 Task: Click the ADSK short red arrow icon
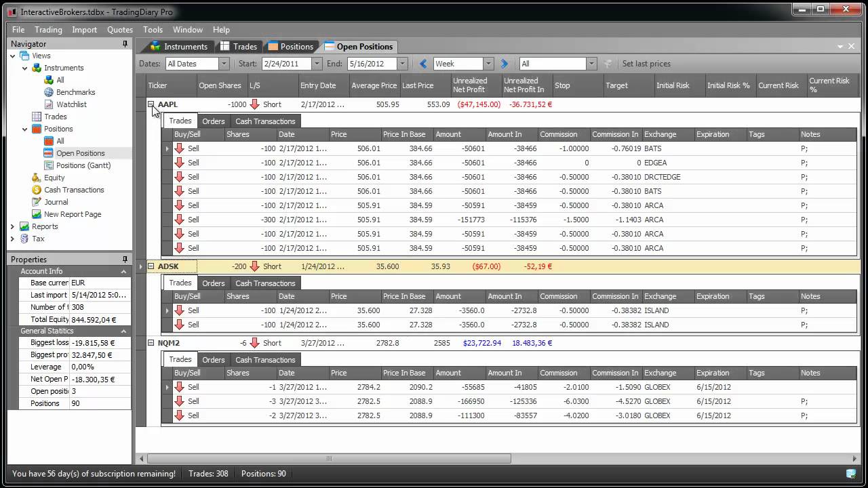pyautogui.click(x=255, y=266)
